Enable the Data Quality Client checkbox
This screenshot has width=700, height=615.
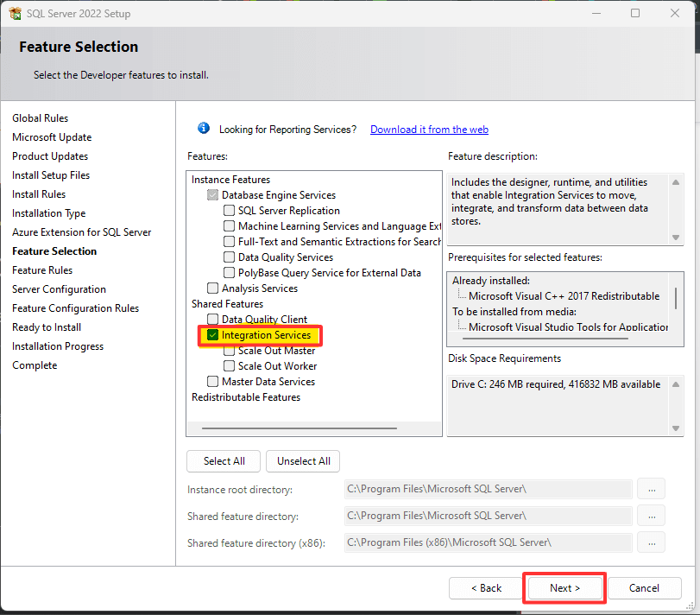pos(212,319)
